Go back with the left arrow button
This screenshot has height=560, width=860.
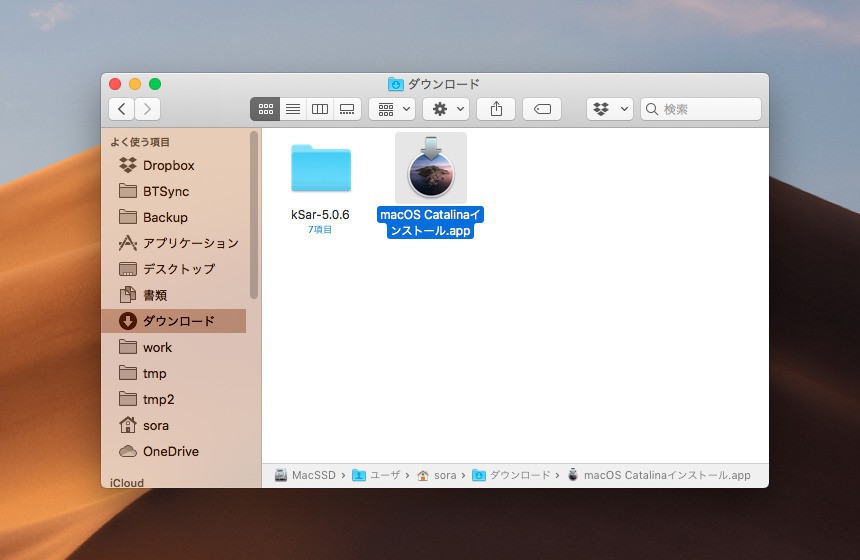coord(122,109)
